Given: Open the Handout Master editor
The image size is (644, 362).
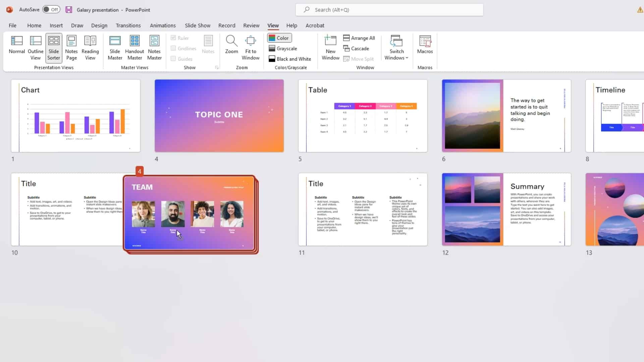Looking at the screenshot, I should point(135,47).
